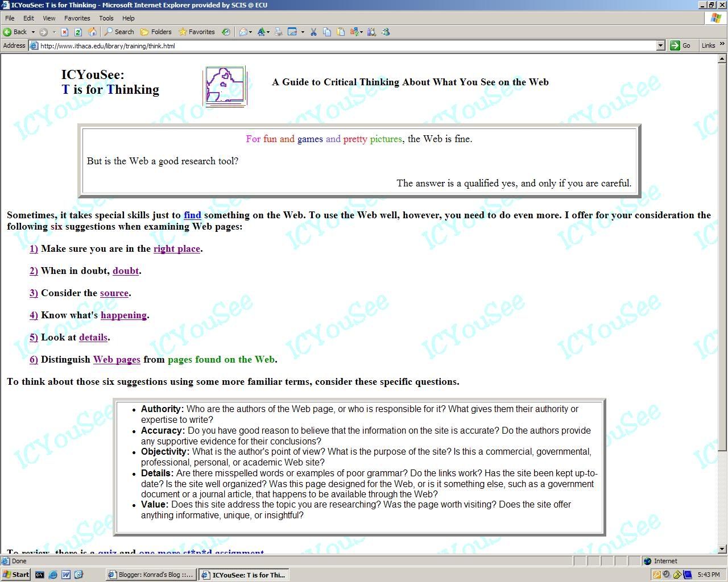This screenshot has width=728, height=582.
Task: Click the page icon in the address bar
Action: [34, 46]
